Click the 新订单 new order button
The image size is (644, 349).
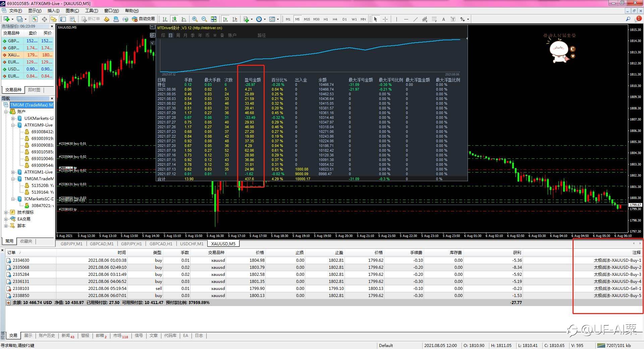point(91,19)
